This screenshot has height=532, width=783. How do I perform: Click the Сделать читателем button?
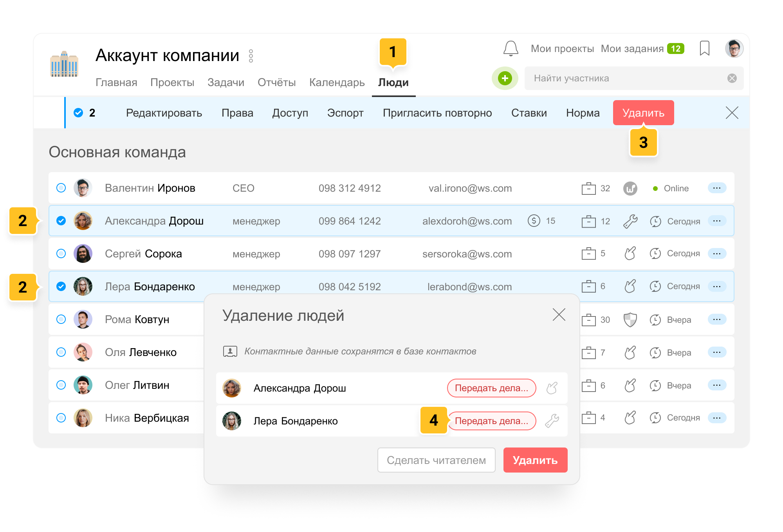[436, 460]
